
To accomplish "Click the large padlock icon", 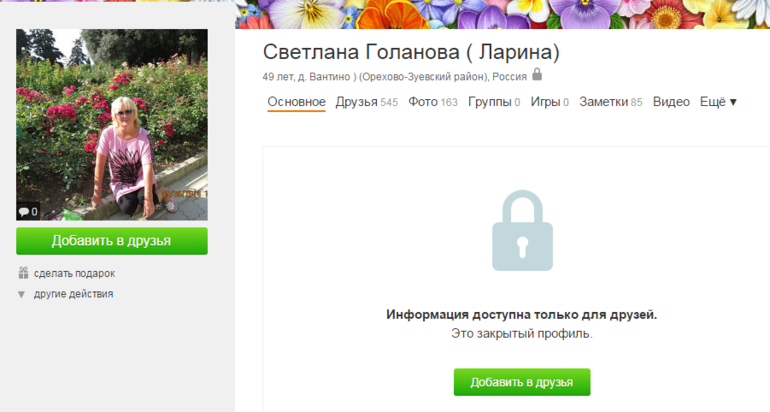I will [x=522, y=230].
